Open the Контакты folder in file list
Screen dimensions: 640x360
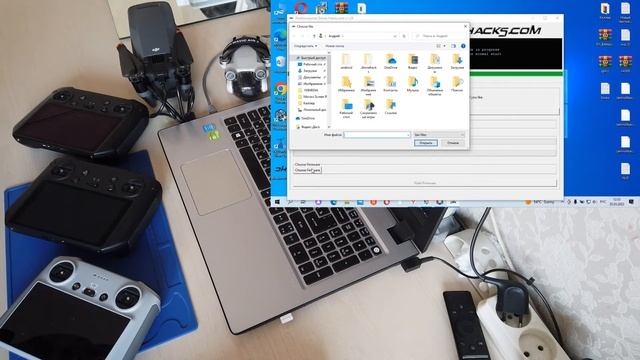coord(391,84)
